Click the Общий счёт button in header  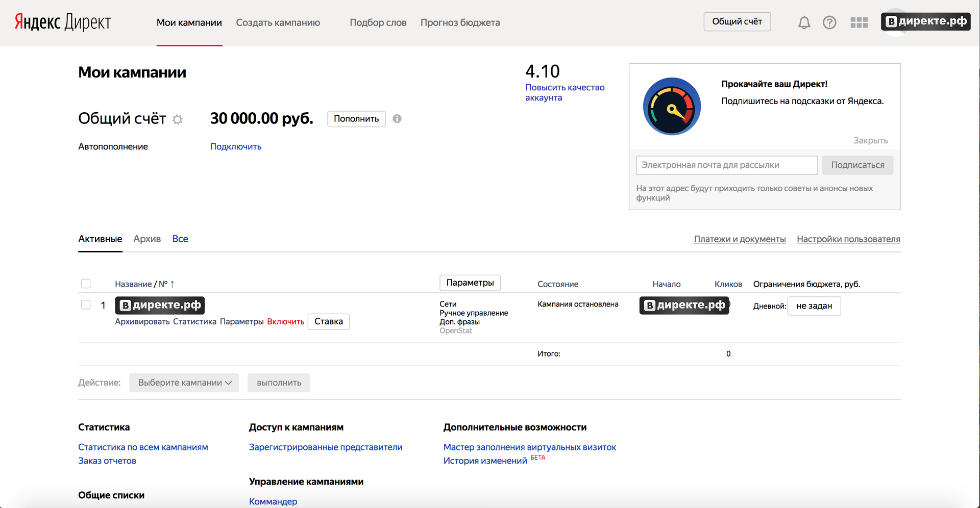[x=737, y=21]
